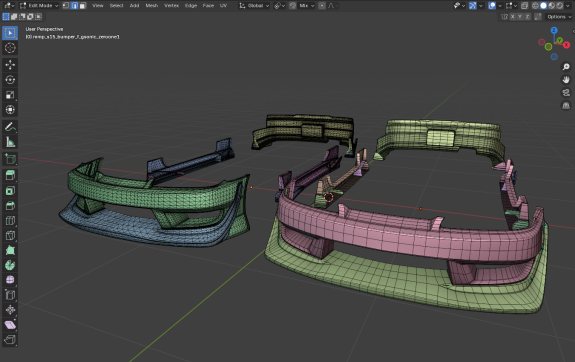Open the editor type selector
The height and width of the screenshot is (362, 575).
click(9, 6)
